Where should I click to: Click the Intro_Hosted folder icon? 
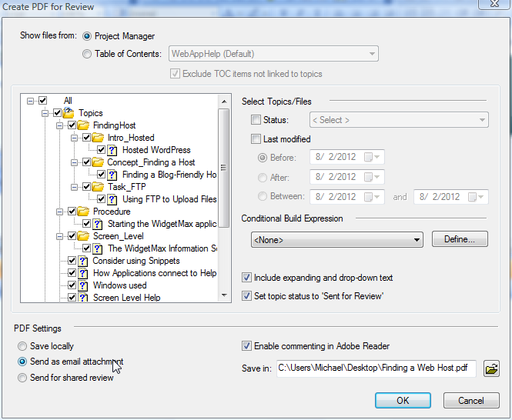click(98, 138)
